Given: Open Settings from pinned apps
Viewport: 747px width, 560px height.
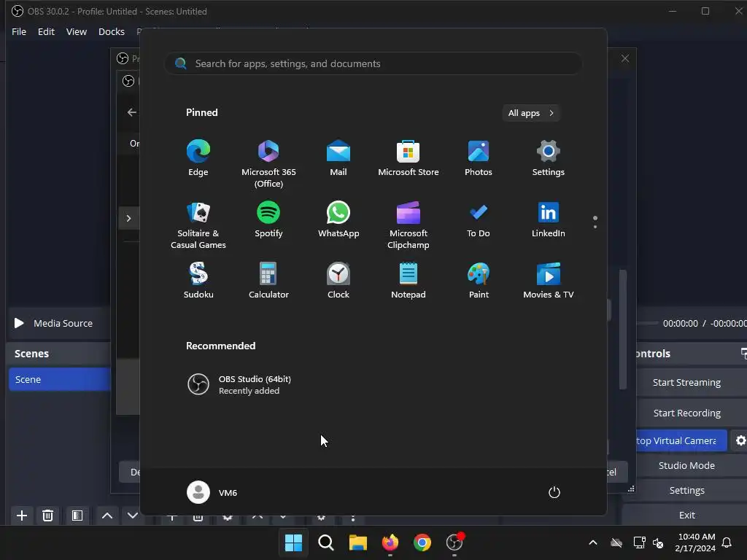Looking at the screenshot, I should (549, 158).
